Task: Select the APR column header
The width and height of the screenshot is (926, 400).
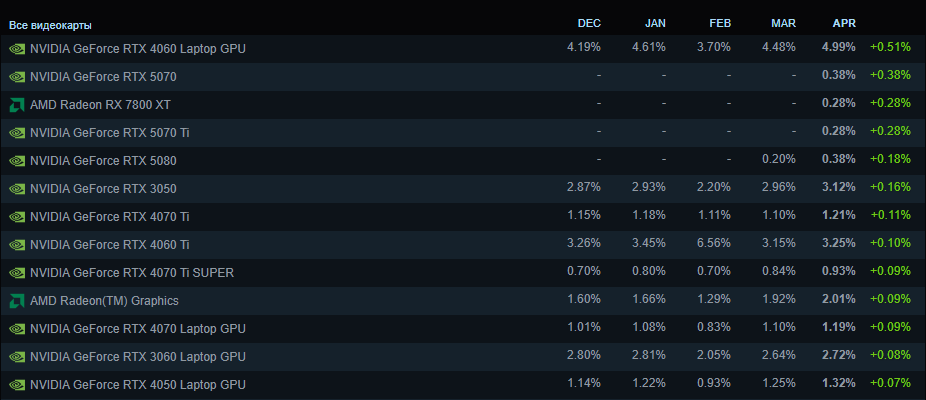Action: [x=844, y=23]
